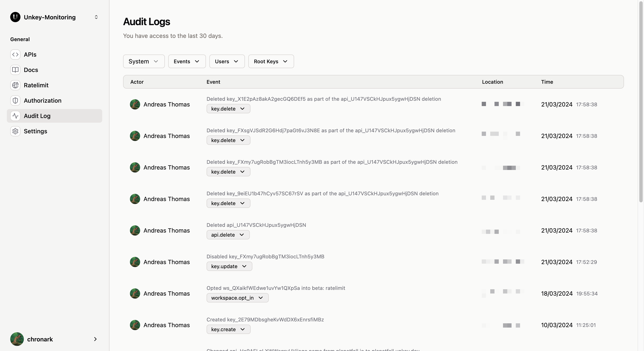Click the Audit Log activity icon
The width and height of the screenshot is (644, 351).
click(15, 116)
